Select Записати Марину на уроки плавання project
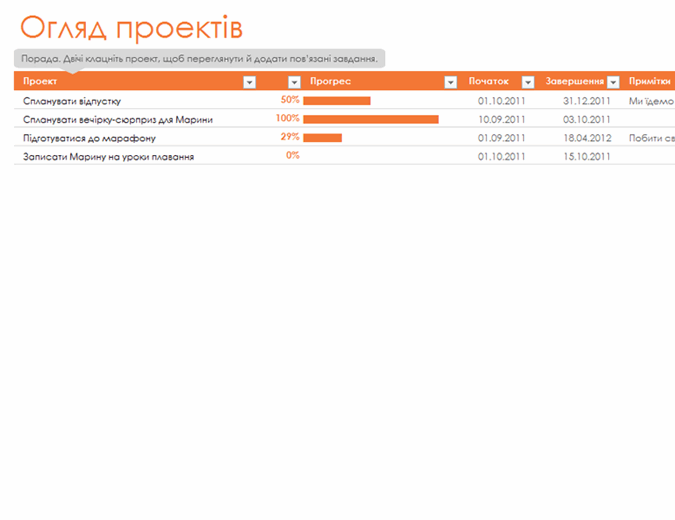The width and height of the screenshot is (675, 520). pyautogui.click(x=108, y=157)
